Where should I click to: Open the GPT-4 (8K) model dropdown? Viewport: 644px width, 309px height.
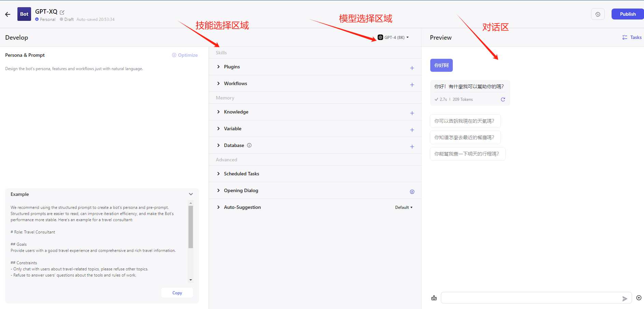[x=393, y=37]
